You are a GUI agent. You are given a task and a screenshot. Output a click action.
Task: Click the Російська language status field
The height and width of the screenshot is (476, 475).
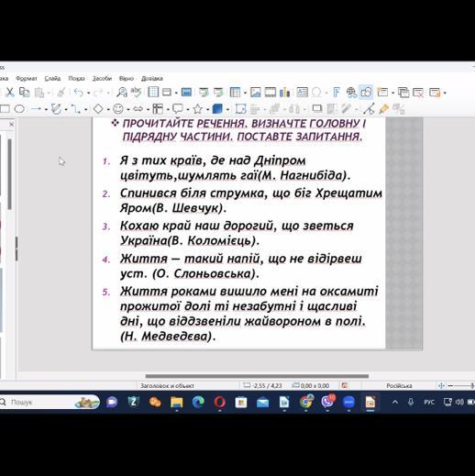[399, 386]
